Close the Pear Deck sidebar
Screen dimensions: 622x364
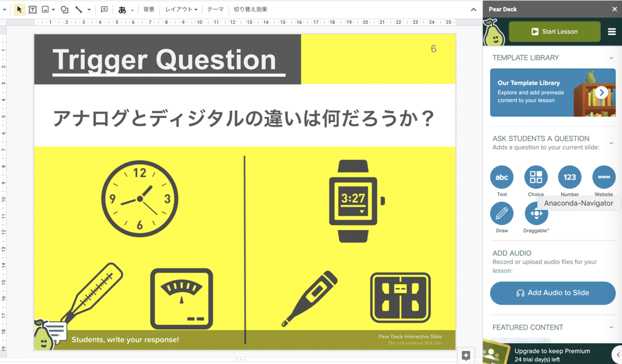pos(615,9)
